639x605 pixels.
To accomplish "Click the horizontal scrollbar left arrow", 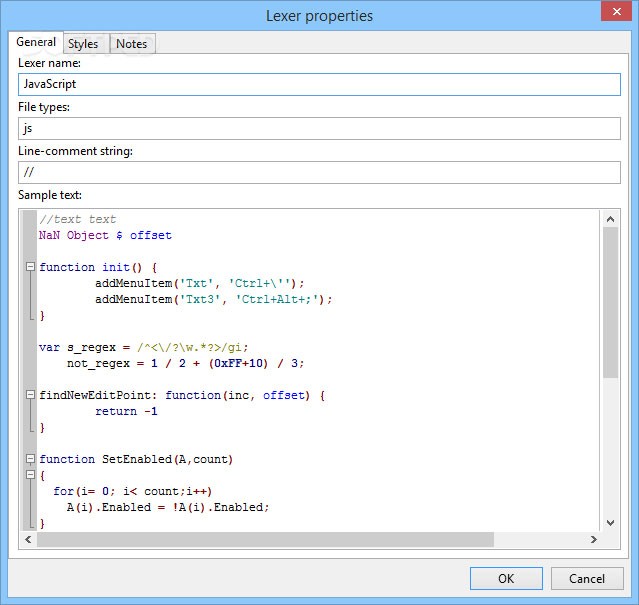I will point(28,539).
